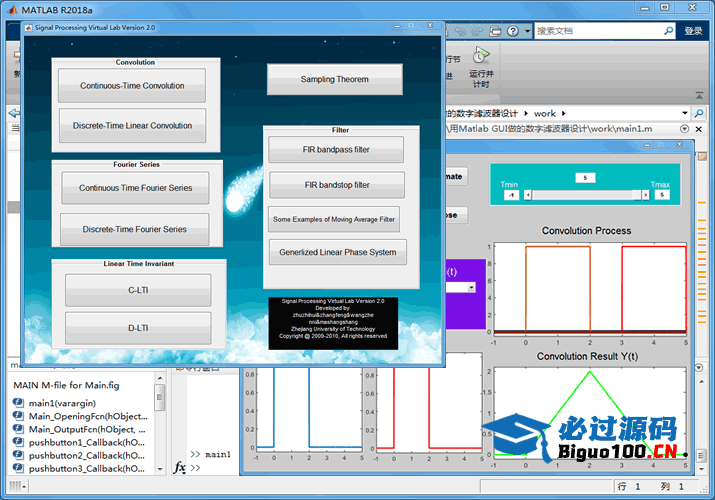
Task: Open Some Examples of Moving Average Filter
Action: [x=334, y=219]
